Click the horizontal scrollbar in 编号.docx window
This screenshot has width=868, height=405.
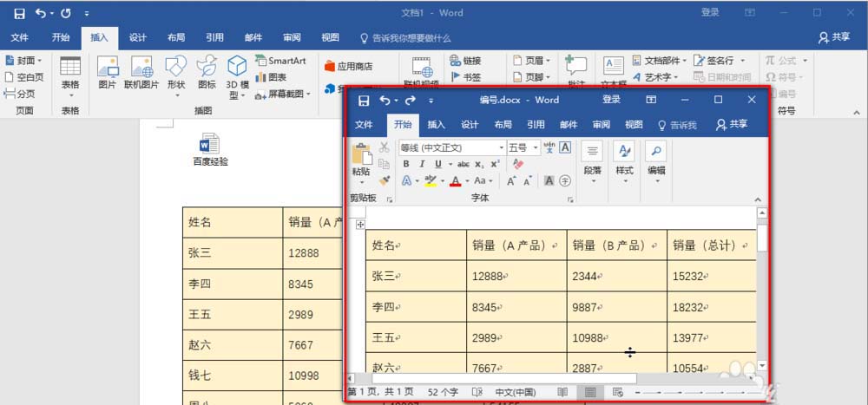[503, 378]
